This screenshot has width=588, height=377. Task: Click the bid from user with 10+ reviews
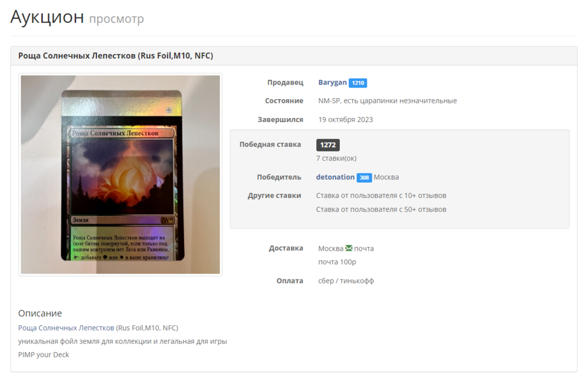[x=381, y=196]
